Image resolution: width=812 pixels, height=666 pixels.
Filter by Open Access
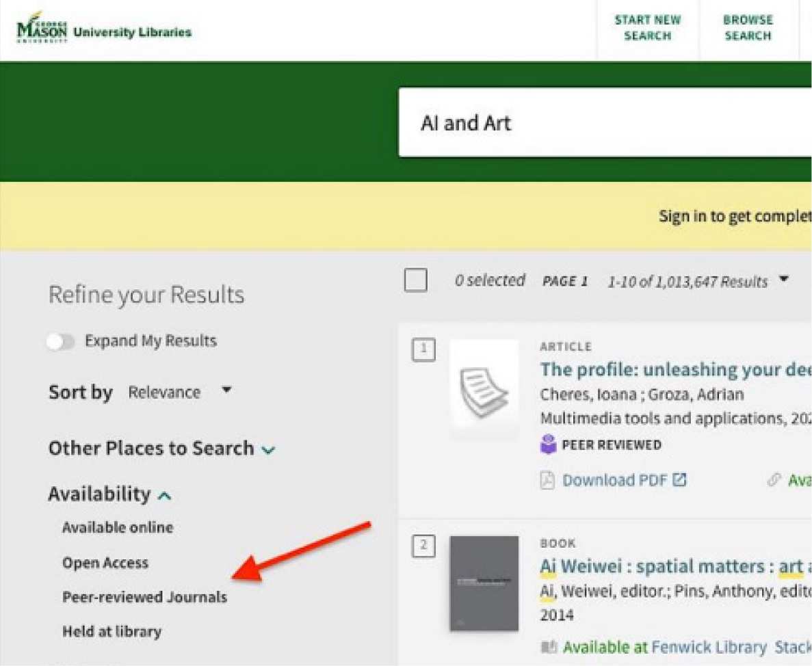[105, 563]
